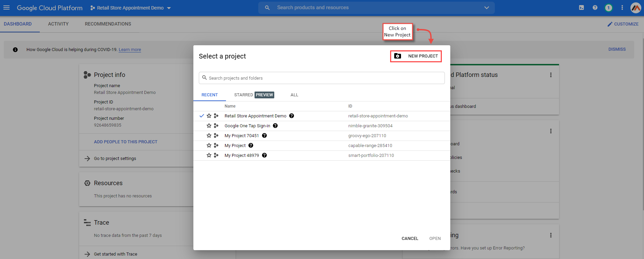Screen dimensions: 644x259
Task: Switch to the Recent tab
Action: [210, 95]
